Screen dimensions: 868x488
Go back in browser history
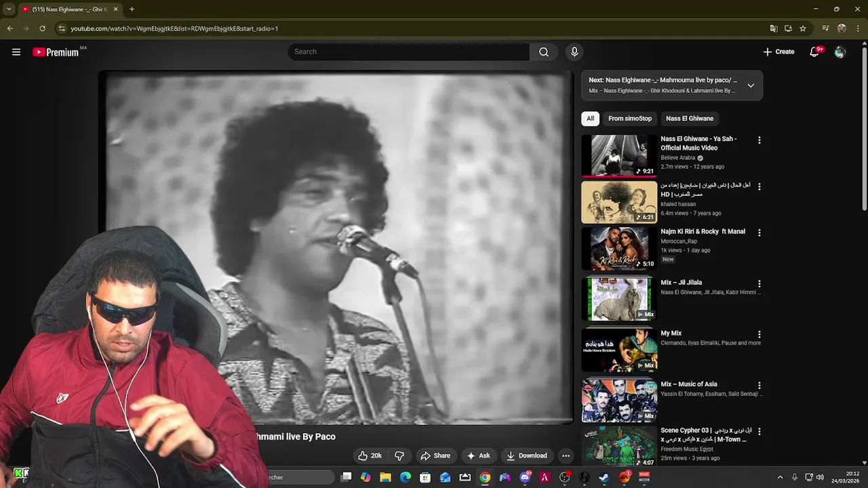tap(9, 28)
